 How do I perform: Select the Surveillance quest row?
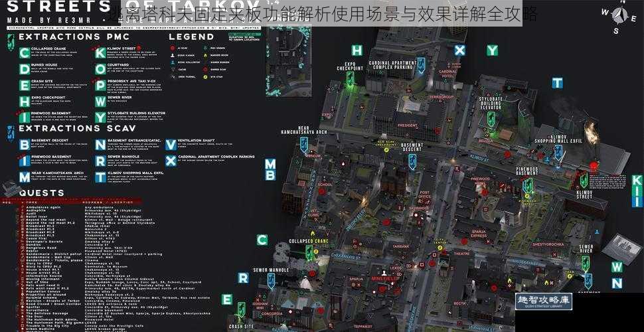tap(76, 310)
